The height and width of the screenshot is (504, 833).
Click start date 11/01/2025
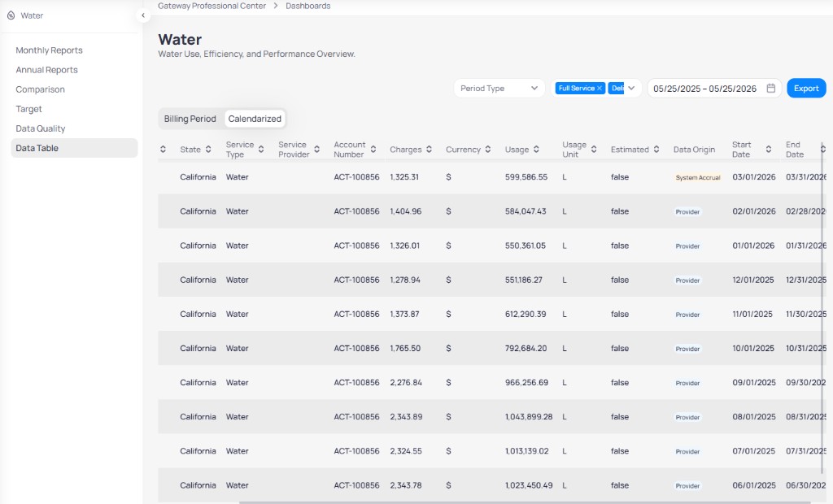coord(752,314)
